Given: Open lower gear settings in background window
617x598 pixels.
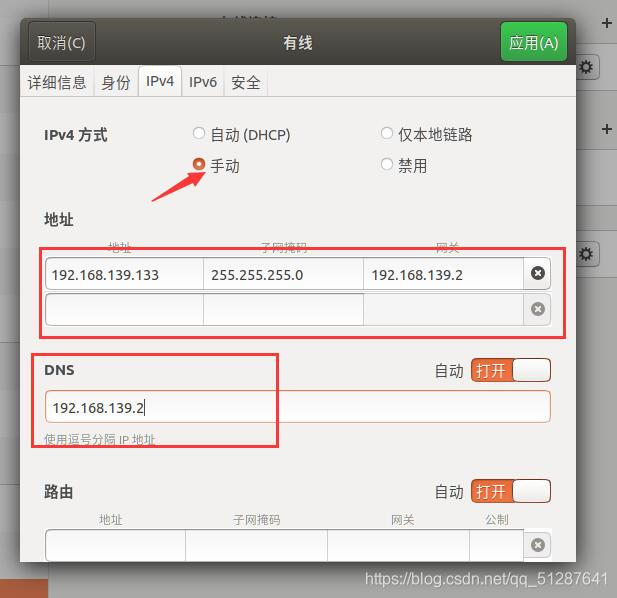Looking at the screenshot, I should [587, 254].
